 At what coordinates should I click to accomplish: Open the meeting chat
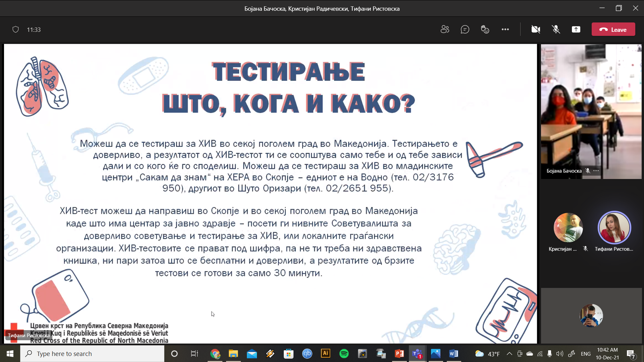coord(465,29)
